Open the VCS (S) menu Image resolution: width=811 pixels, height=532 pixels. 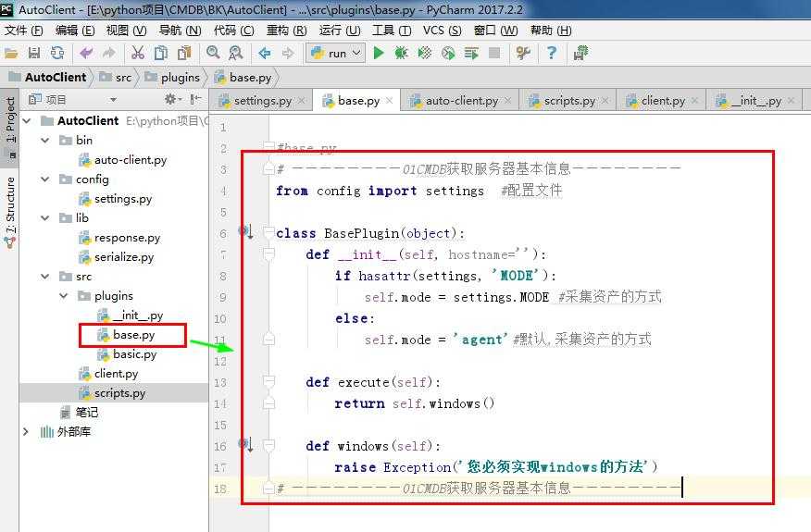click(x=442, y=31)
